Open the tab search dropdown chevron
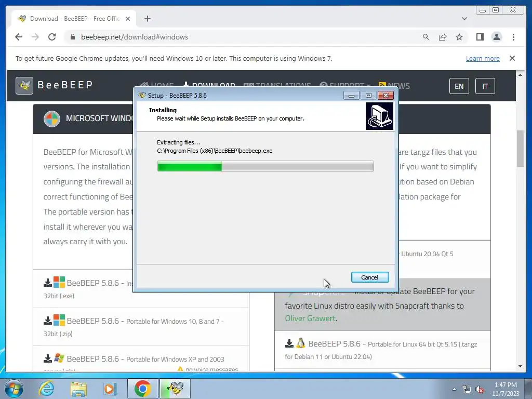 tap(464, 19)
